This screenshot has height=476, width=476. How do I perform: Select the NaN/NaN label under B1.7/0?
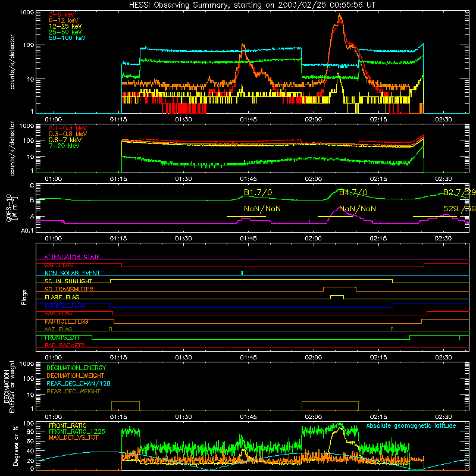click(x=262, y=209)
